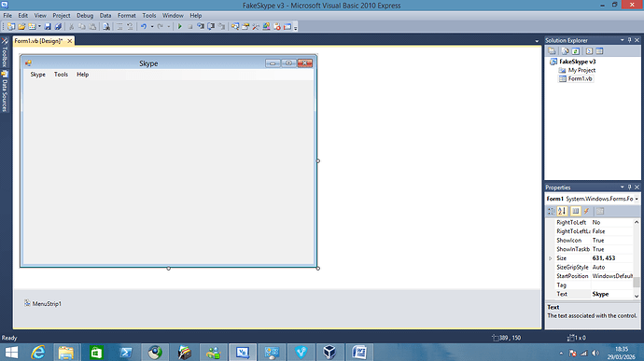Open the Data Sources side tab
The height and width of the screenshot is (361, 644).
tap(5, 91)
